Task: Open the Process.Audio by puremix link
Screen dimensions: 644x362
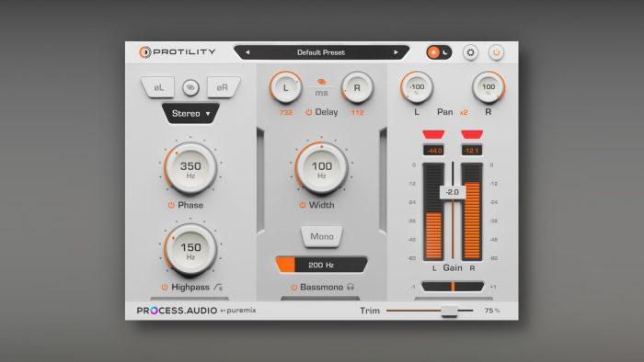Action: pyautogui.click(x=196, y=311)
